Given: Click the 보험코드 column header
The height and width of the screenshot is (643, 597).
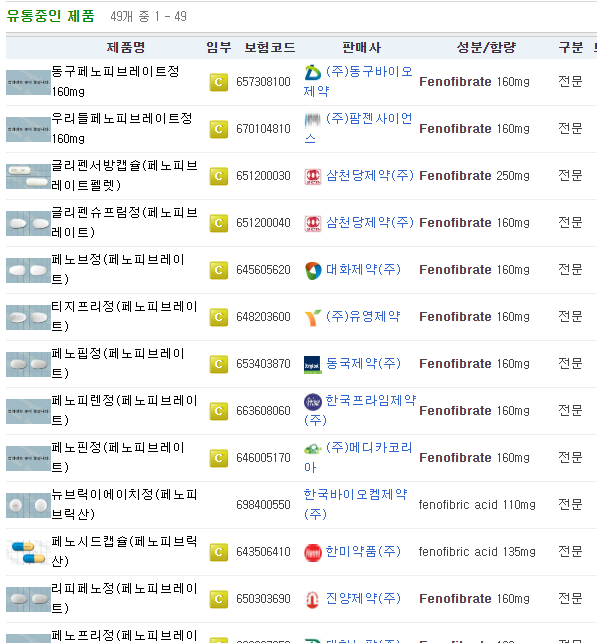Looking at the screenshot, I should [x=270, y=48].
